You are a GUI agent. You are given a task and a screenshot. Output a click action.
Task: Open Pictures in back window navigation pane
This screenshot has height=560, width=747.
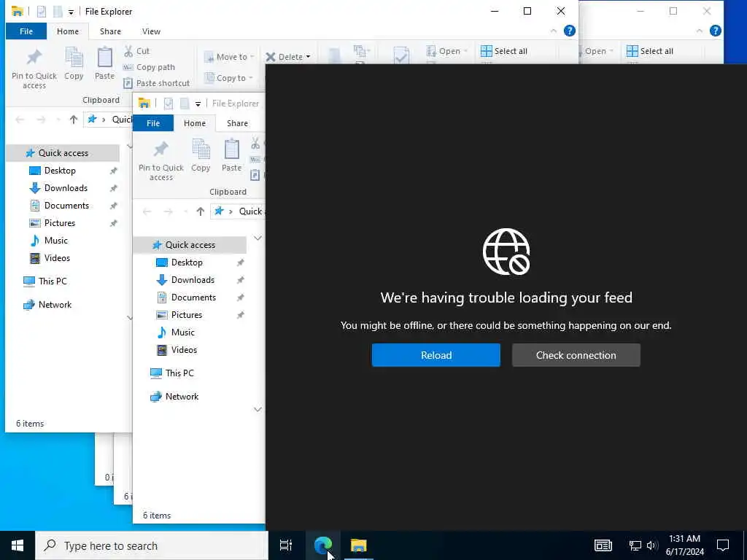pyautogui.click(x=60, y=223)
